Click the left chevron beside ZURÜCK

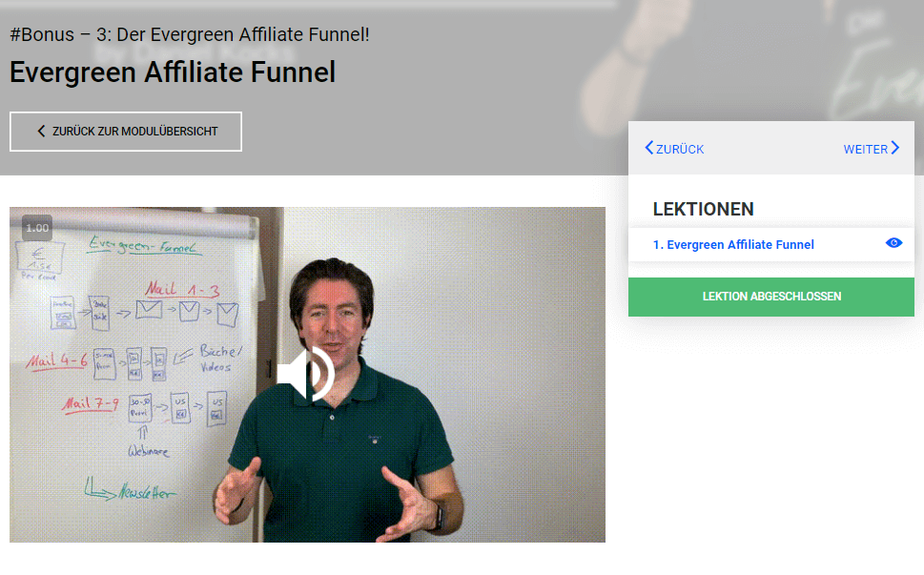coord(648,148)
